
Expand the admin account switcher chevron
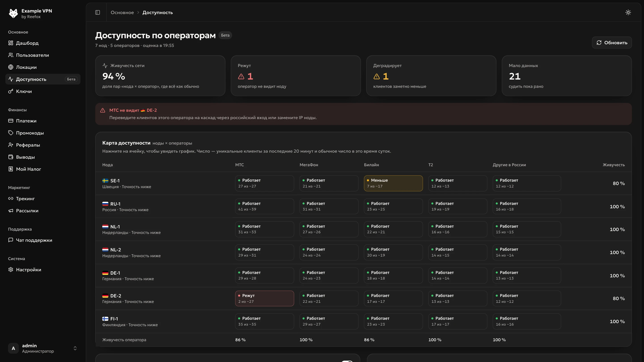75,348
